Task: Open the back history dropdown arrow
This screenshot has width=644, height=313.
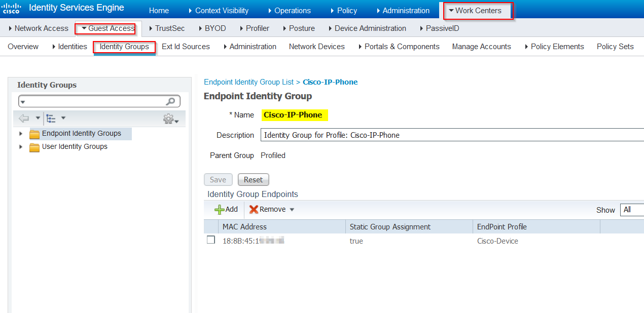Action: tap(38, 118)
